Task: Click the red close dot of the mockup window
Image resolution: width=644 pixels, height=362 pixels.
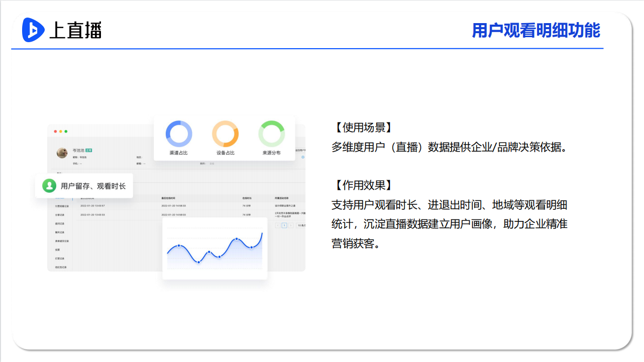Action: [55, 132]
